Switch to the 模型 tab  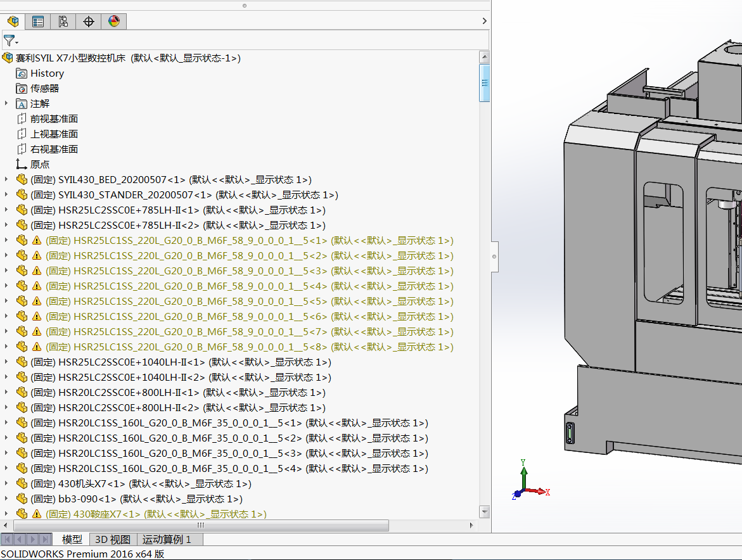72,540
